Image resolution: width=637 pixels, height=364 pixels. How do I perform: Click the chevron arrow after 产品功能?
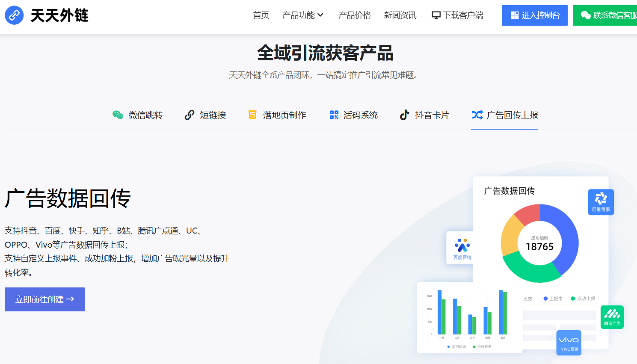[x=320, y=15]
